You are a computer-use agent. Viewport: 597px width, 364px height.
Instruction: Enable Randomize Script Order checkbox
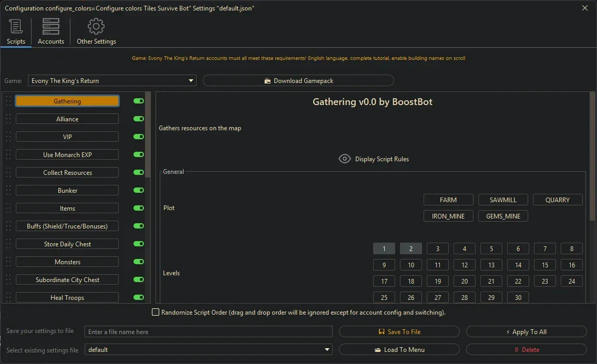coord(156,312)
